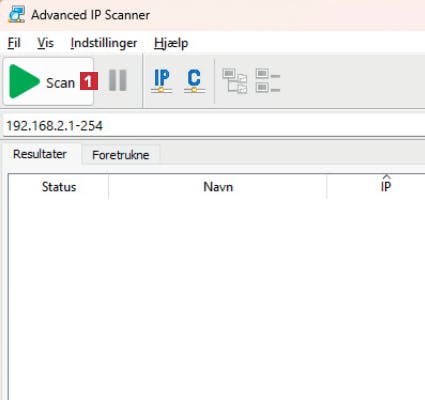This screenshot has width=425, height=400.
Task: Switch to the Foretrukne tab
Action: point(120,155)
